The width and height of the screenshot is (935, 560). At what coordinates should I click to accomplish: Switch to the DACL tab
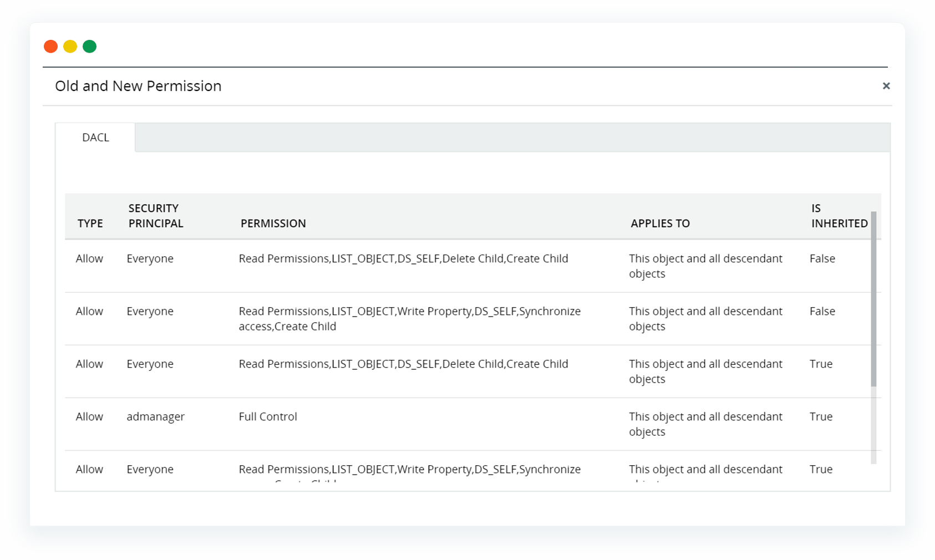95,138
